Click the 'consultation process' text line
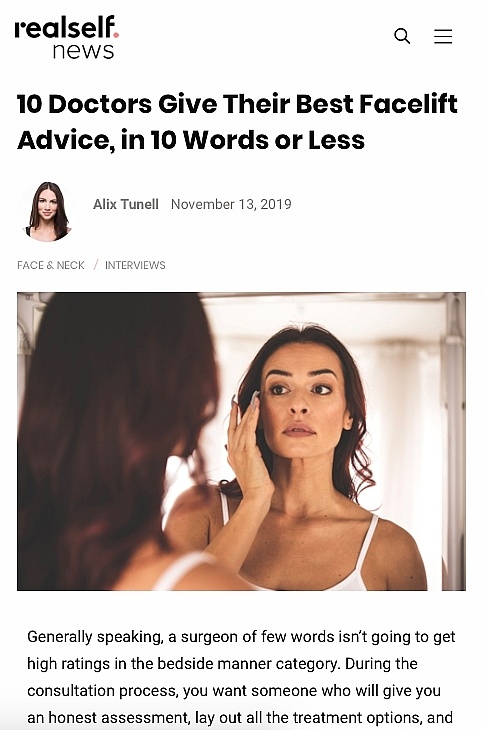The height and width of the screenshot is (730, 485). [234, 690]
